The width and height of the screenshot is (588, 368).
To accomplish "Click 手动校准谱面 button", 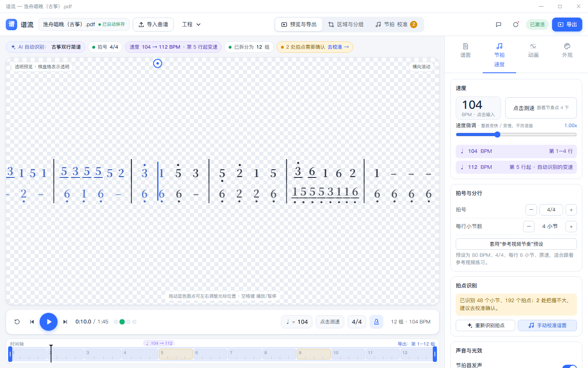I will pos(547,325).
